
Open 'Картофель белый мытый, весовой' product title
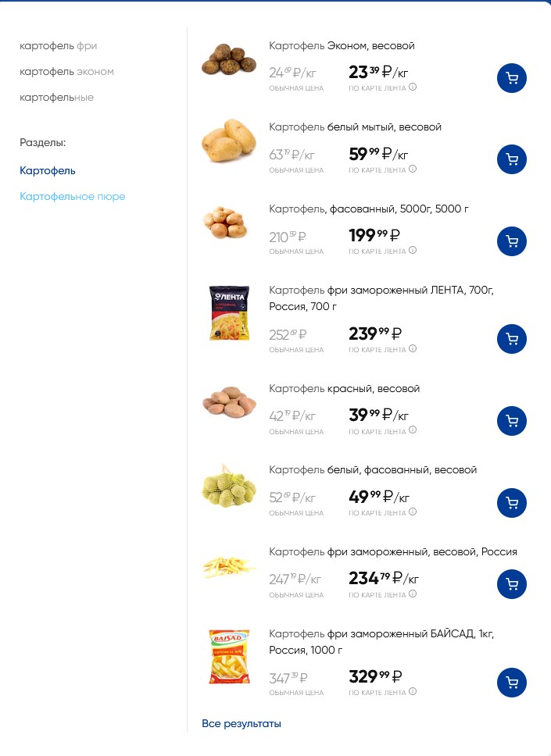coord(355,127)
